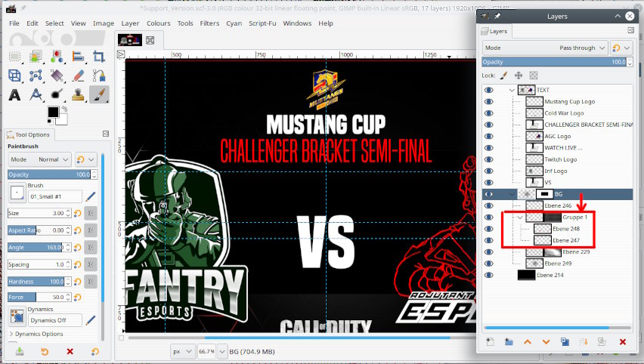Select the Crop tool
Image resolution: width=644 pixels, height=364 pixels.
coord(98,56)
